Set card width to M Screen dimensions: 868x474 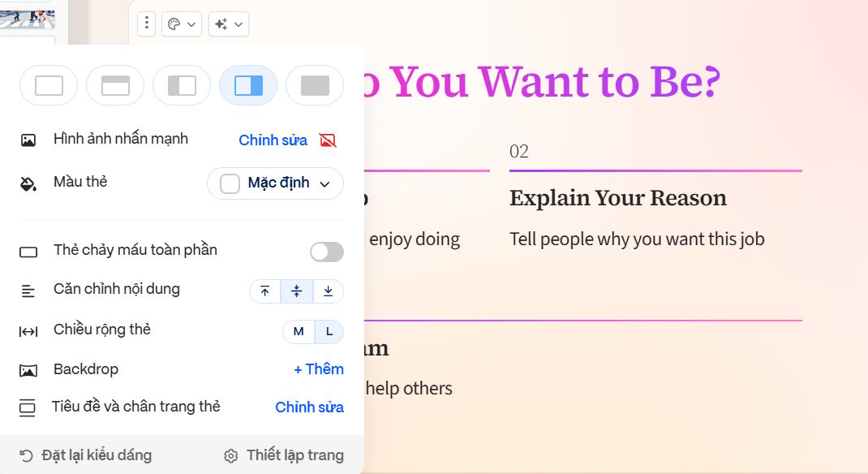point(299,332)
